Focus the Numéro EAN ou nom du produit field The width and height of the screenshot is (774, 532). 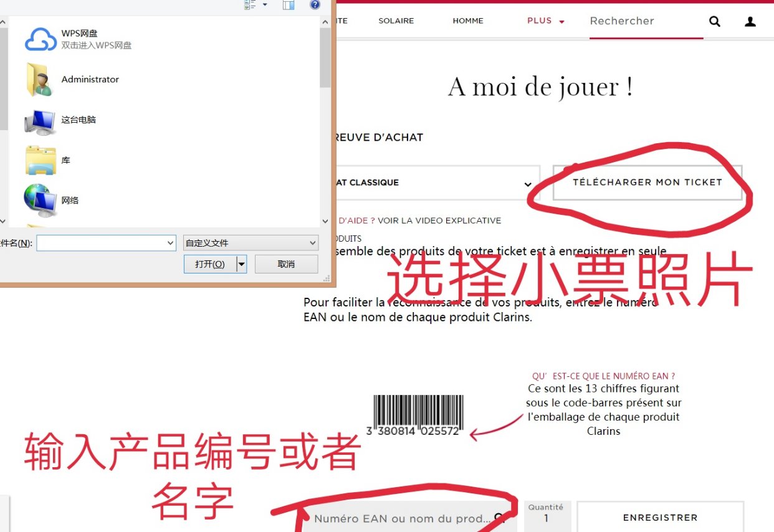[x=409, y=518]
